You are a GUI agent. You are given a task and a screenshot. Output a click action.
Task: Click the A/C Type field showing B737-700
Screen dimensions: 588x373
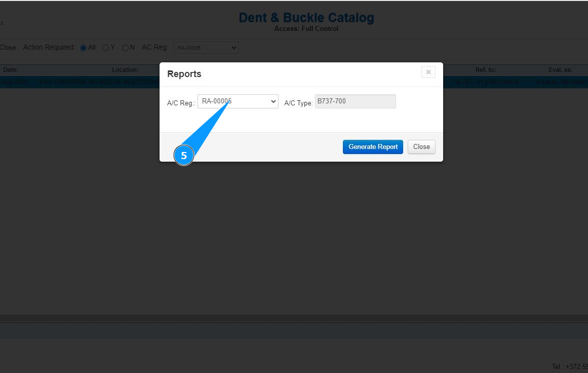(355, 101)
